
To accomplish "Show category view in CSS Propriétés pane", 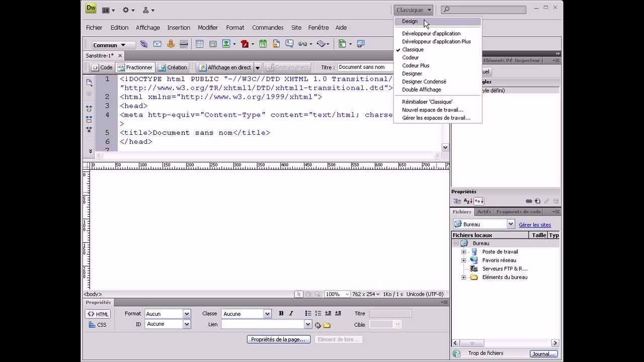I will 457,201.
